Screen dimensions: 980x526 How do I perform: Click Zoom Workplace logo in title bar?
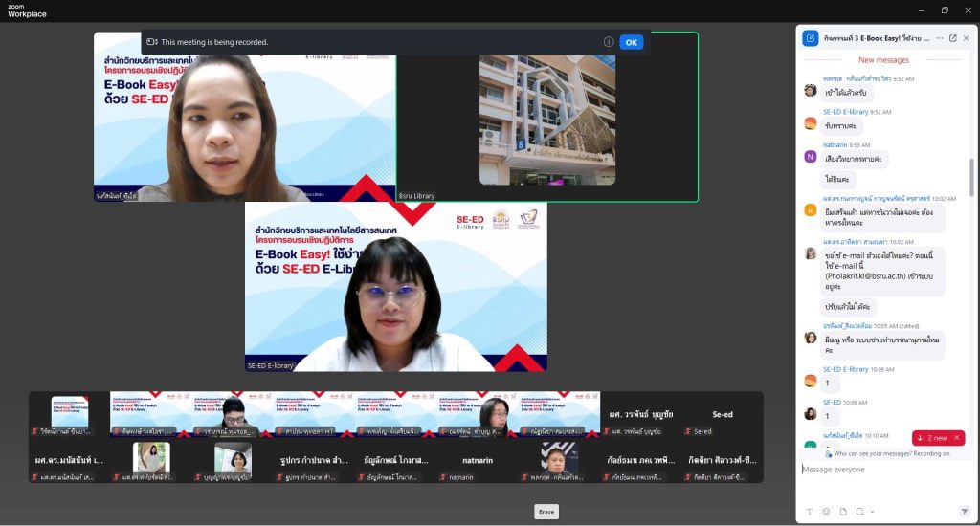point(27,11)
